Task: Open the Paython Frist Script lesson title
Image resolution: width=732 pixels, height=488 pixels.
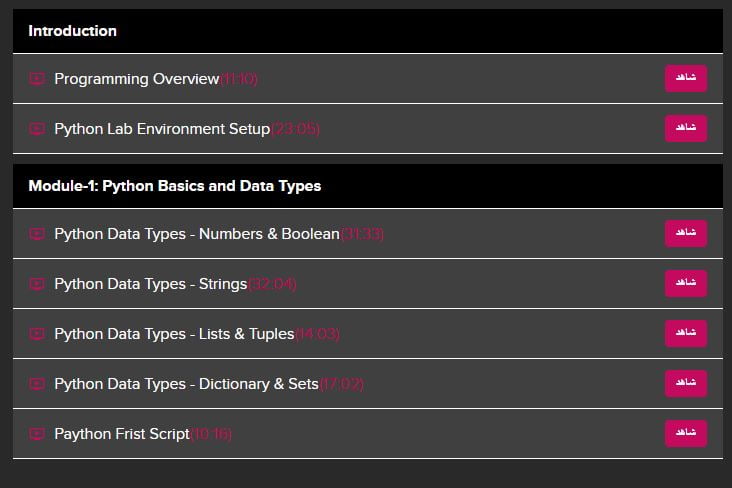Action: click(122, 434)
